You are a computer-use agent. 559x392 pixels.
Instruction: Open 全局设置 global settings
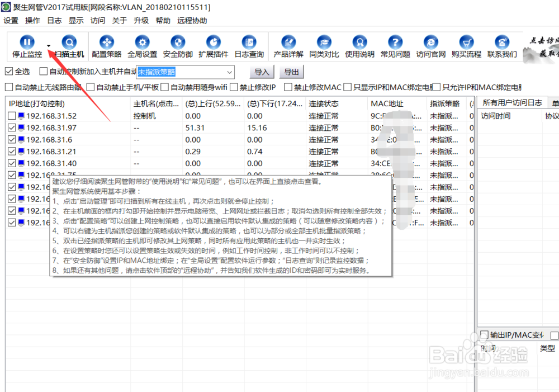point(142,46)
